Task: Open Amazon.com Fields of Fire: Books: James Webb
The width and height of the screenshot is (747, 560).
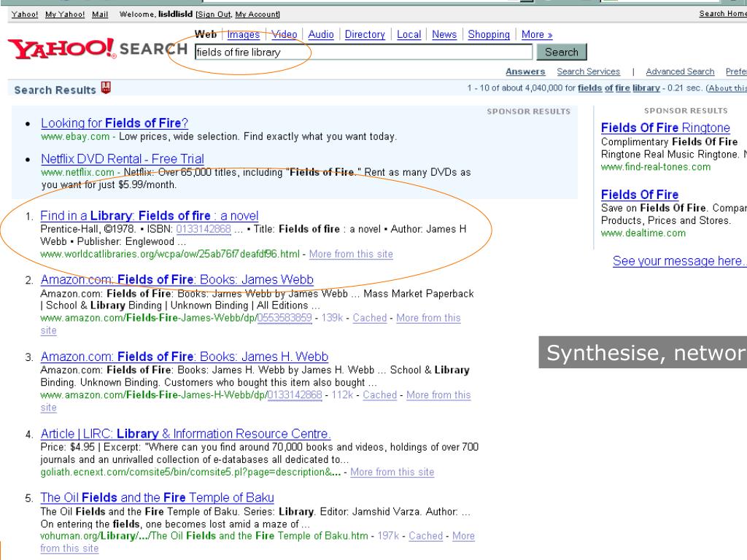Action: pos(177,279)
